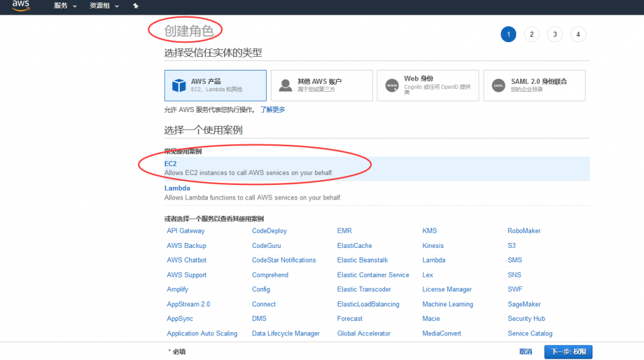Select the Connect service
644x360 pixels.
[x=264, y=304]
